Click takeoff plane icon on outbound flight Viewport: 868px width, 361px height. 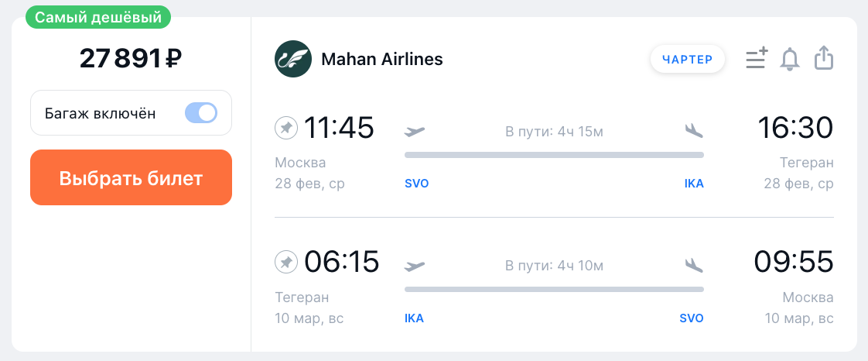pyautogui.click(x=415, y=131)
